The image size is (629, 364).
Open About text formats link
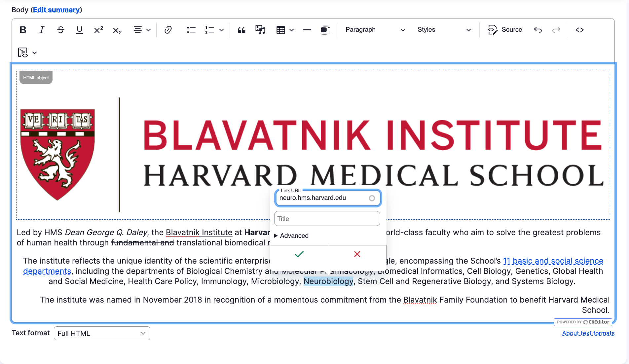(x=588, y=333)
